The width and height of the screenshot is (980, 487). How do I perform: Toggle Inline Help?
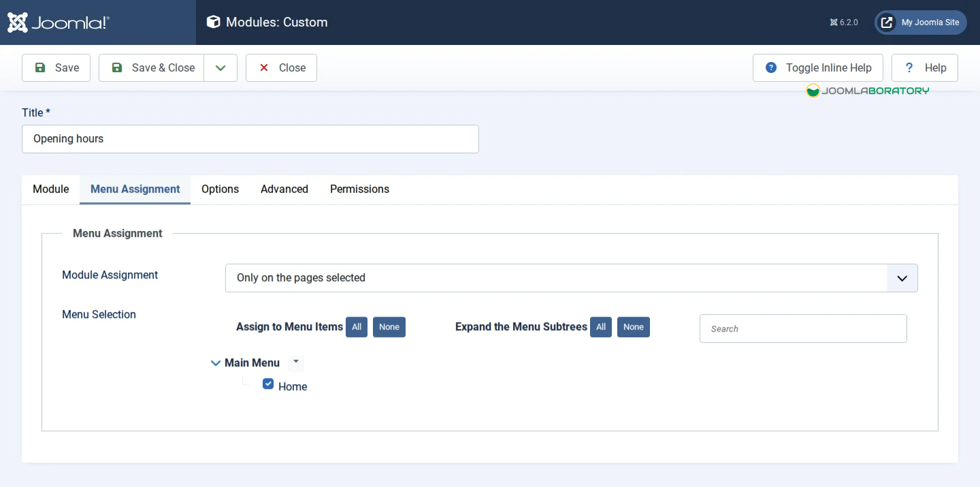point(818,68)
